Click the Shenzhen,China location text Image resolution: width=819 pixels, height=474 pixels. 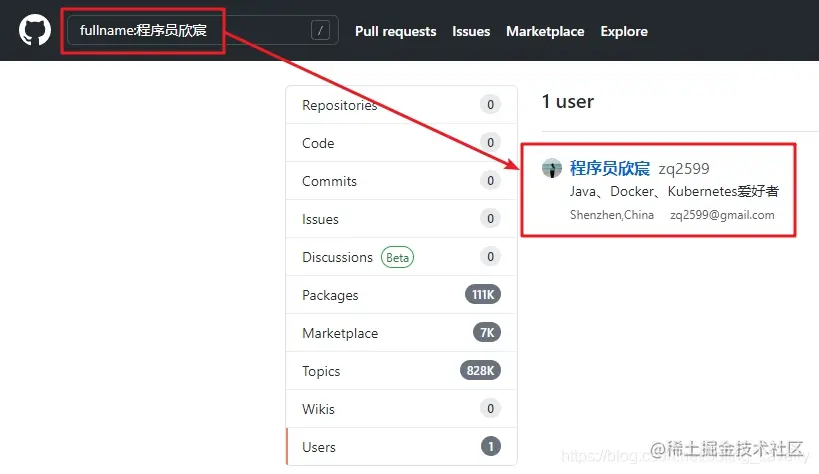coord(612,215)
